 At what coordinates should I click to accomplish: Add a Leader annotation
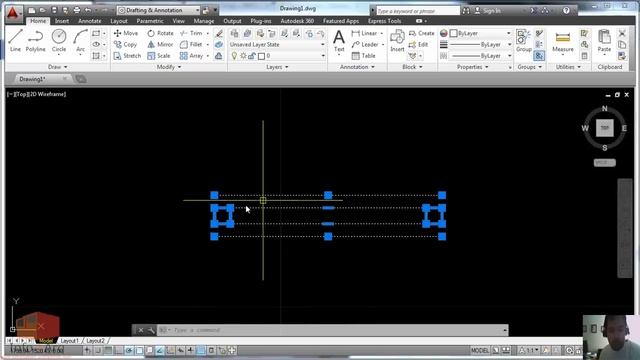[x=365, y=44]
